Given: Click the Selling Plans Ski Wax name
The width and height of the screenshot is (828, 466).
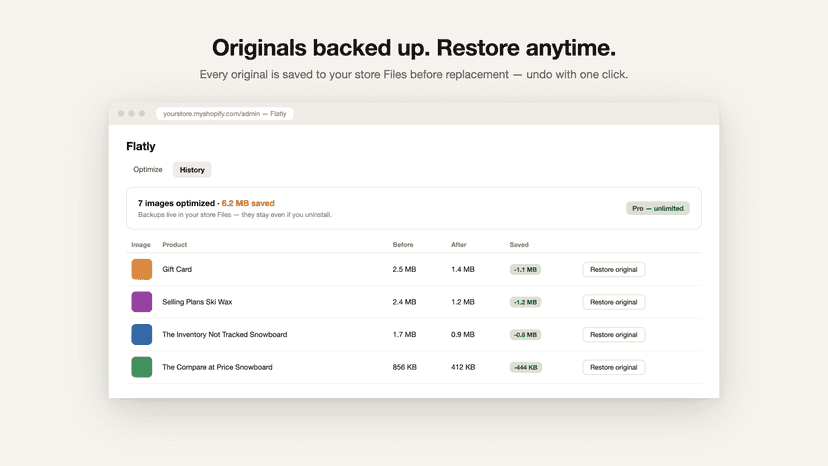Looking at the screenshot, I should (197, 302).
